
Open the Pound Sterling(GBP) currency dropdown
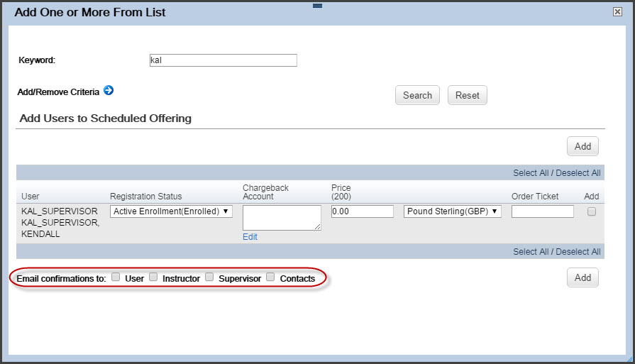pyautogui.click(x=453, y=211)
